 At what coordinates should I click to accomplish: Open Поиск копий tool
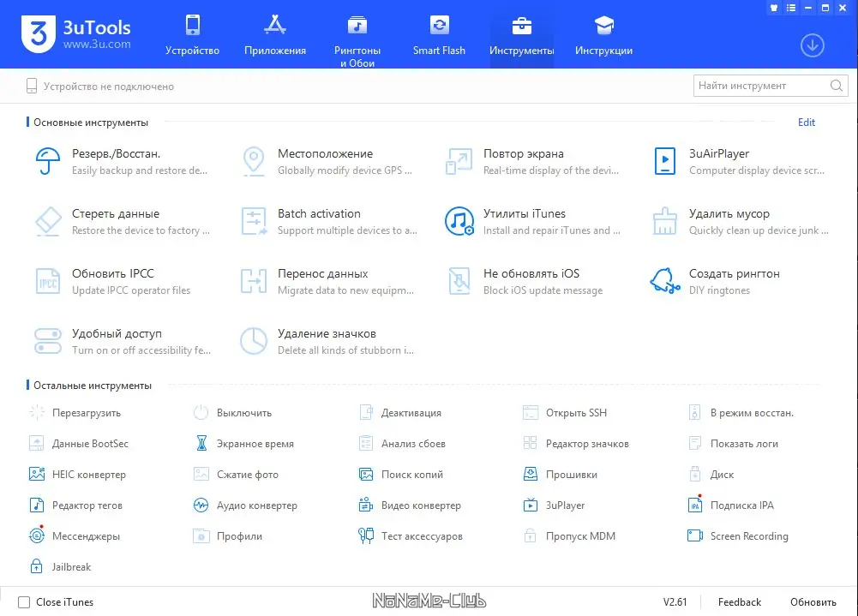pyautogui.click(x=401, y=474)
